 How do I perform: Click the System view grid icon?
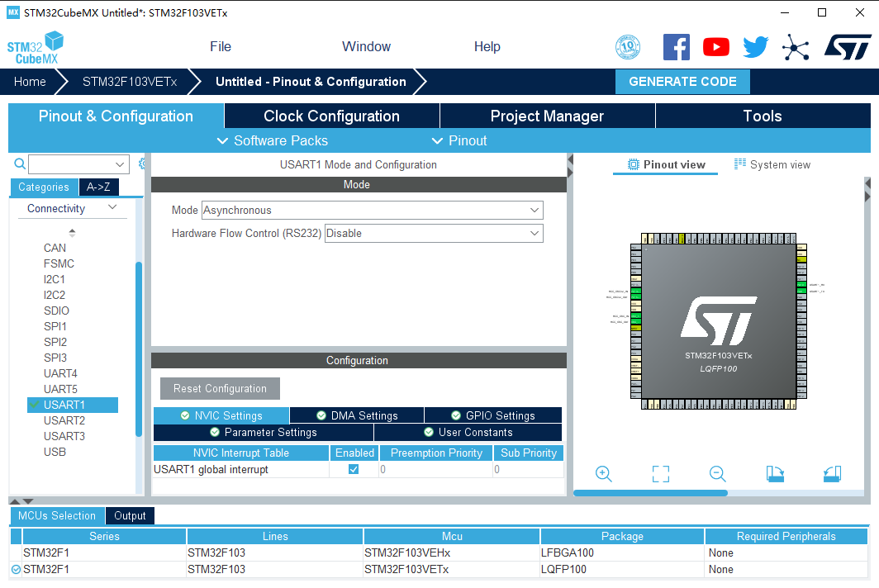coord(740,164)
